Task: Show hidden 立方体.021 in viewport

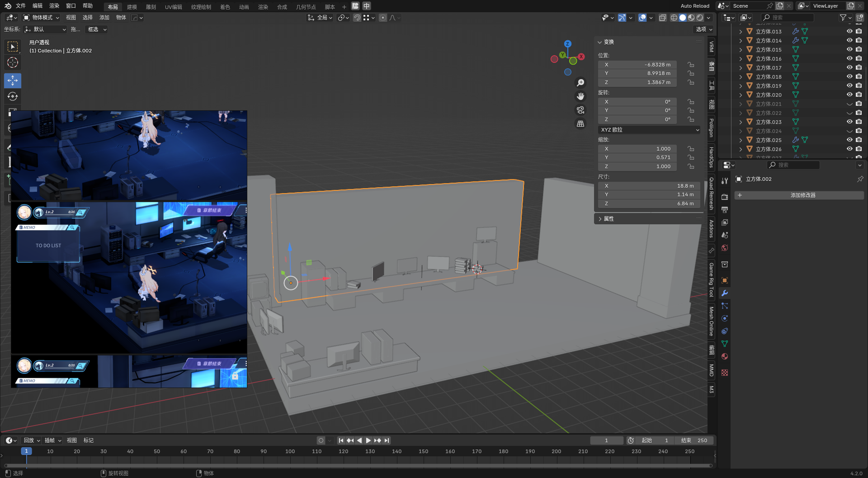Action: tap(849, 104)
